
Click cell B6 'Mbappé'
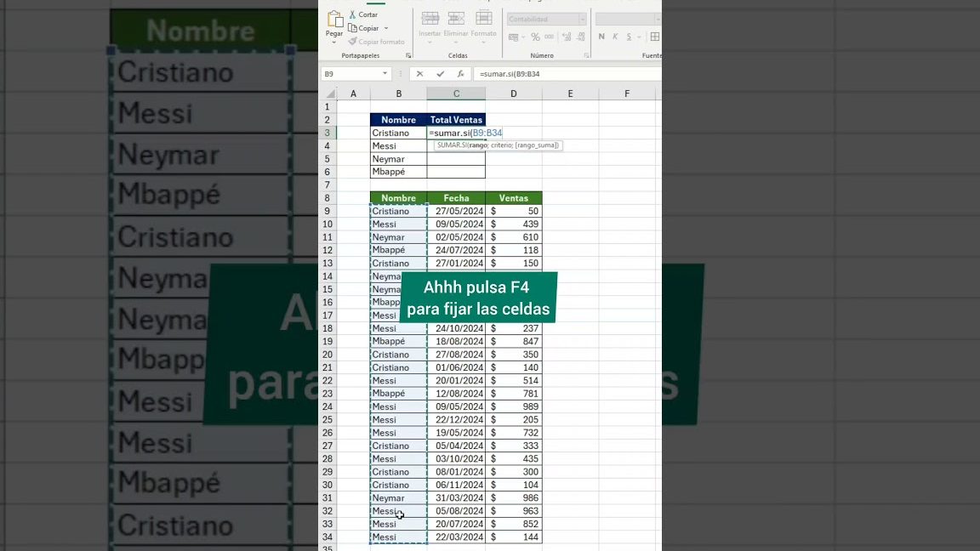point(398,172)
